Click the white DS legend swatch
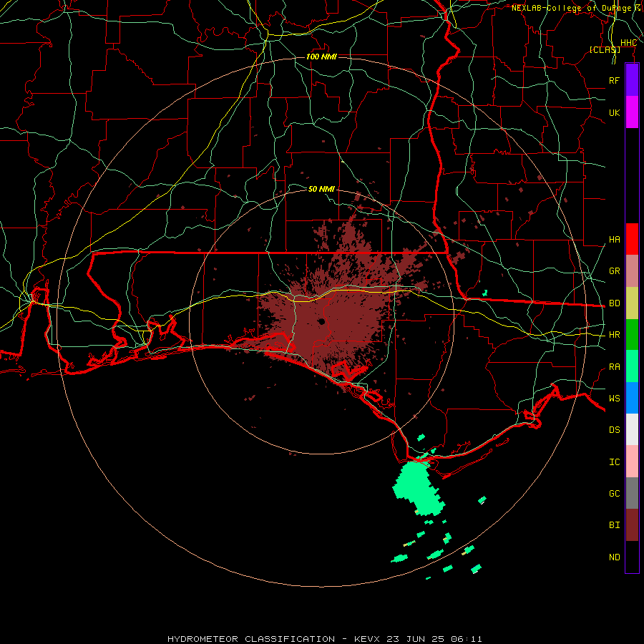Image resolution: width=644 pixels, height=644 pixels. coord(632,429)
